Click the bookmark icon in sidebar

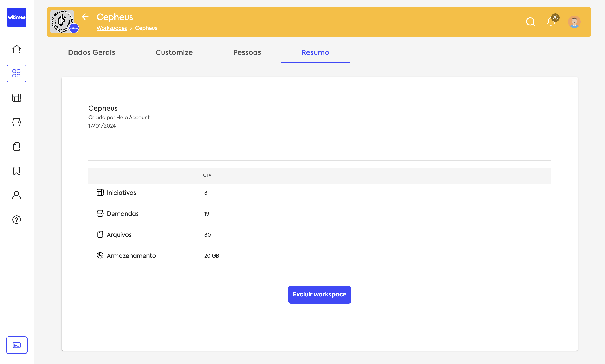(x=16, y=171)
